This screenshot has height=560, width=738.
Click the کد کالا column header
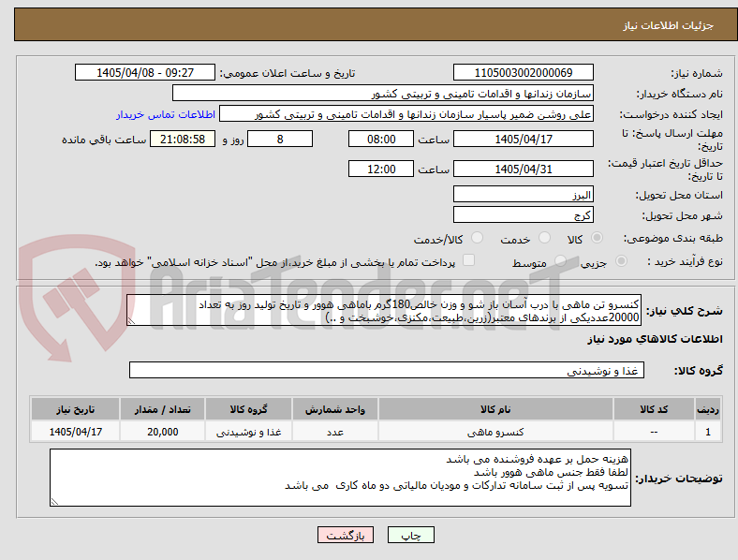654,409
